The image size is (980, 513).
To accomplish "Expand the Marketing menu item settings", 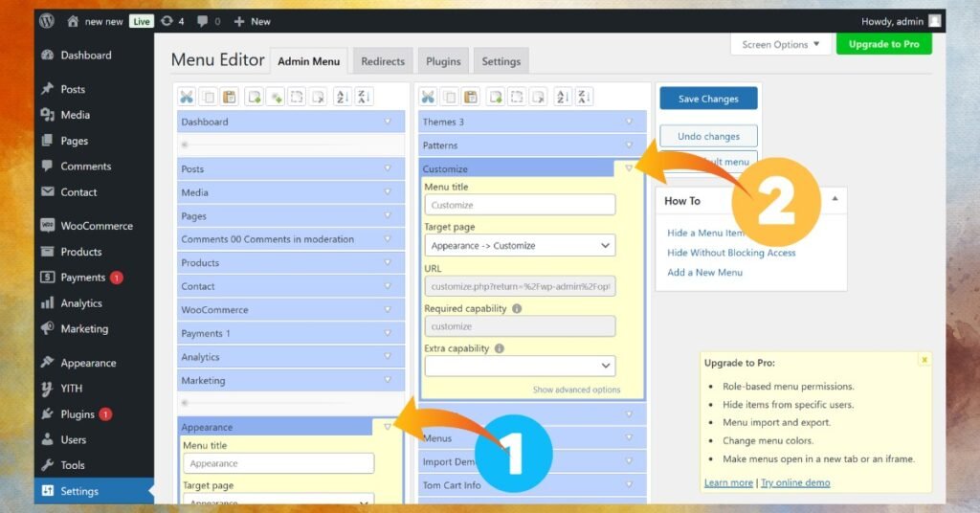I will click(388, 380).
